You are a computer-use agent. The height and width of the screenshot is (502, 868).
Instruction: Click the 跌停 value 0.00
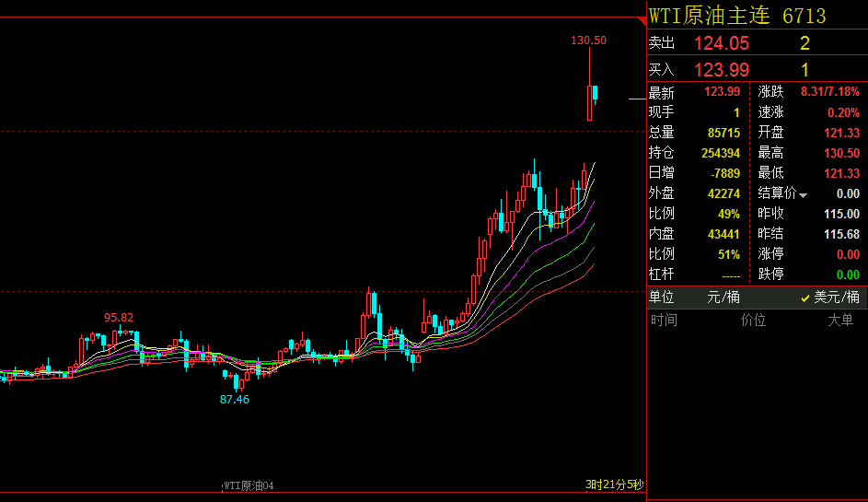[x=848, y=274]
